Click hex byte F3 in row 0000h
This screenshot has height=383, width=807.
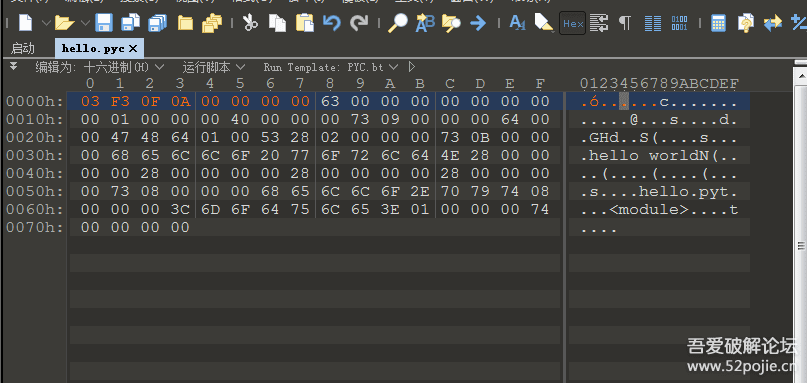point(120,101)
